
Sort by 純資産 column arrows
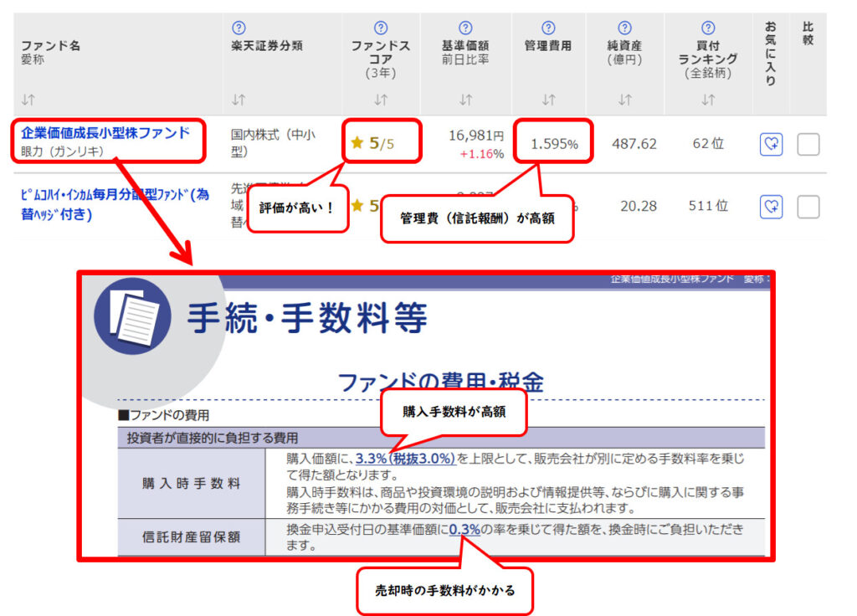tap(625, 100)
